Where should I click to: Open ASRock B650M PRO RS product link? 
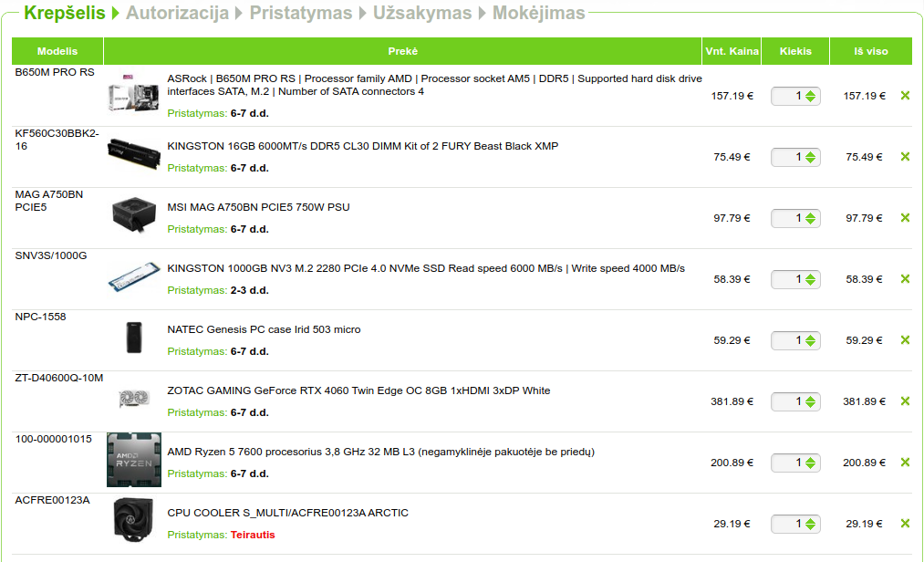point(434,85)
